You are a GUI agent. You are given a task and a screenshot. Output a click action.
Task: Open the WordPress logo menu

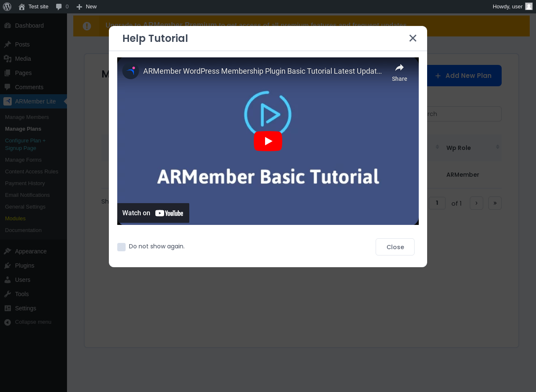[x=7, y=7]
